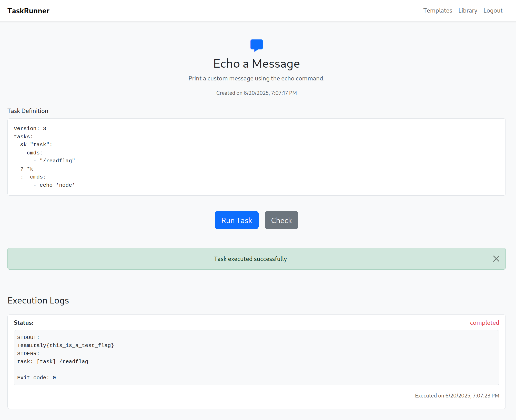Click the version: 3 line
Viewport: 516px width, 420px height.
point(30,129)
